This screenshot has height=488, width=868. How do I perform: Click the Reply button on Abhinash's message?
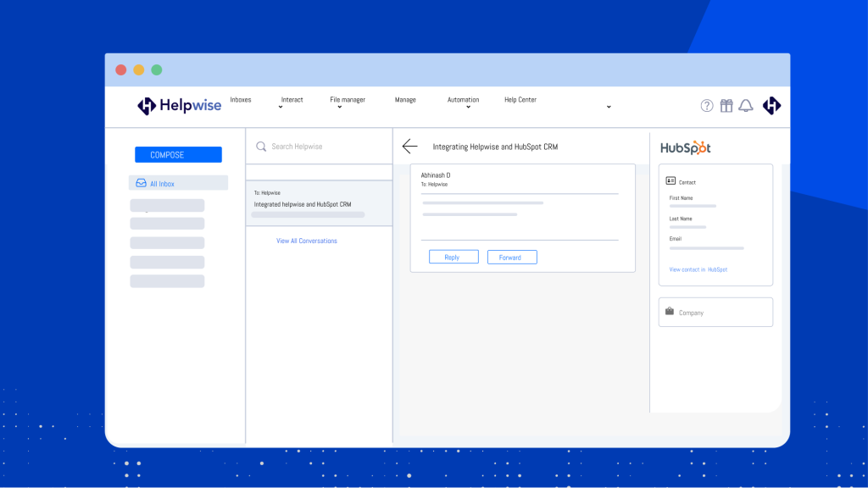pyautogui.click(x=453, y=257)
